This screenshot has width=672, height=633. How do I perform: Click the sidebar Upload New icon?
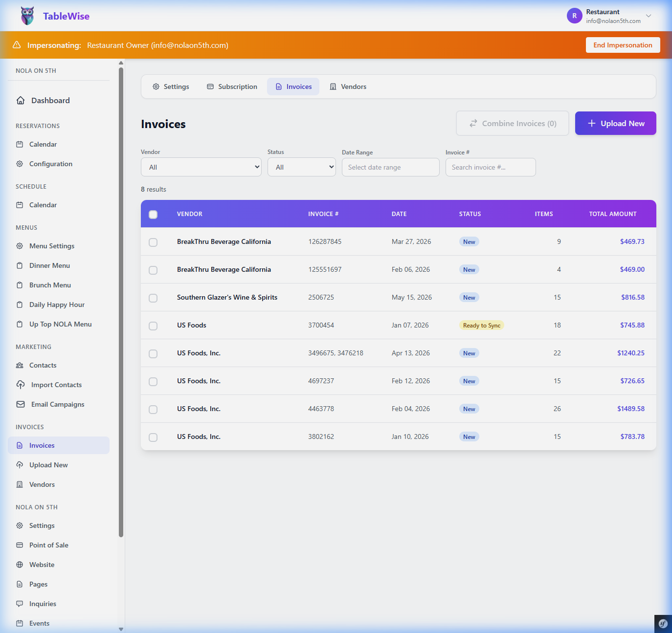[20, 465]
